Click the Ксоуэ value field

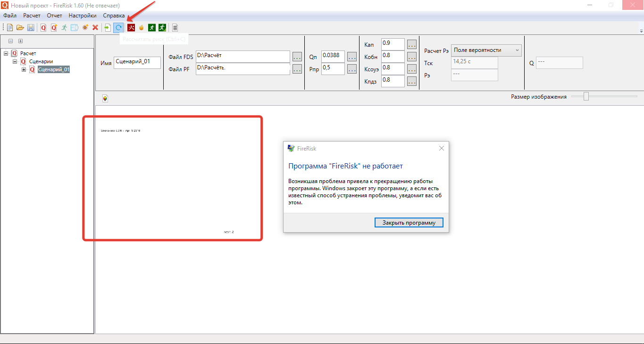393,69
